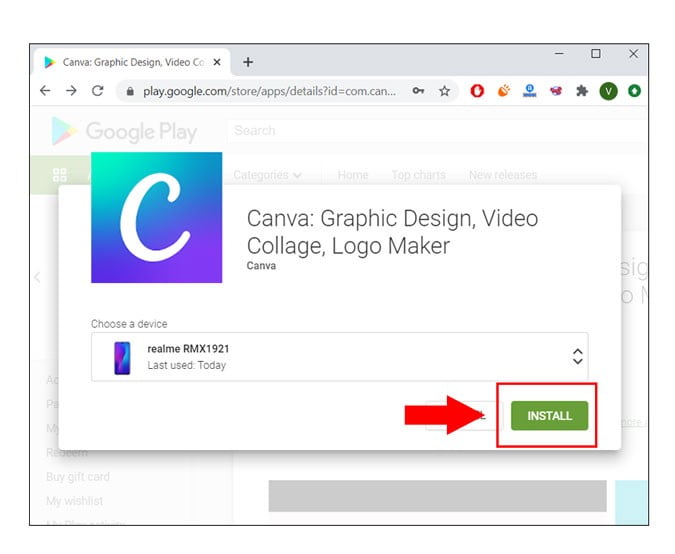Click the browser forward arrow
This screenshot has height=554, width=675.
pyautogui.click(x=71, y=91)
